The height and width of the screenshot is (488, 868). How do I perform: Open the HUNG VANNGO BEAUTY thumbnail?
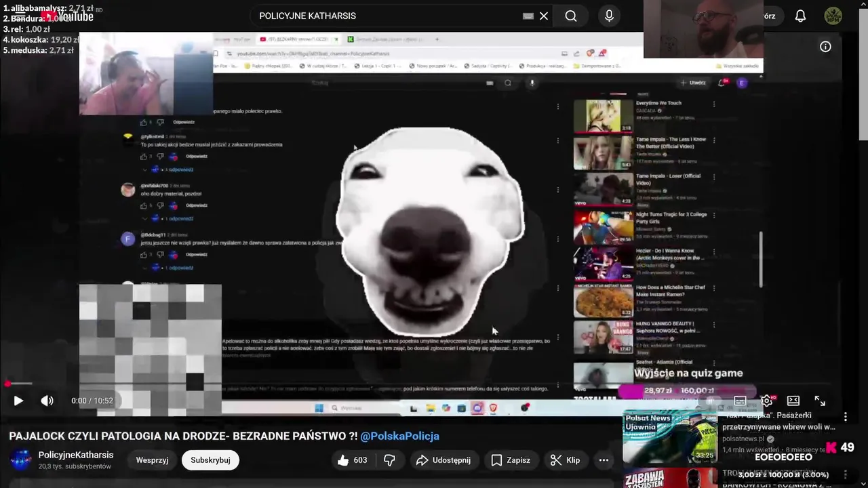coord(604,337)
